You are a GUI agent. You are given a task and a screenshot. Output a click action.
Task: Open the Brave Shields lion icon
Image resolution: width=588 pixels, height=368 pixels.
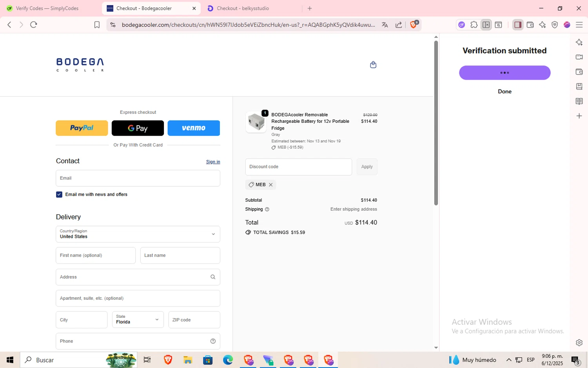pyautogui.click(x=414, y=24)
